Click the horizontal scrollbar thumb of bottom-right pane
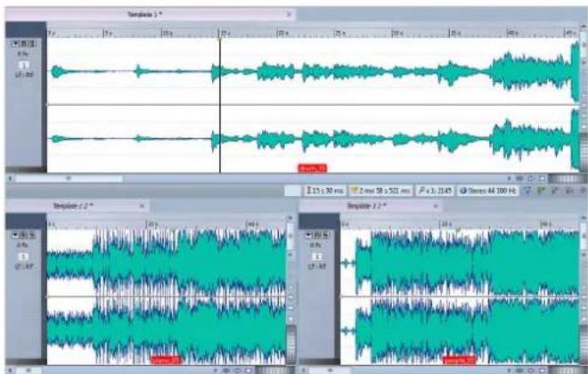The width and height of the screenshot is (588, 374). [x=330, y=370]
